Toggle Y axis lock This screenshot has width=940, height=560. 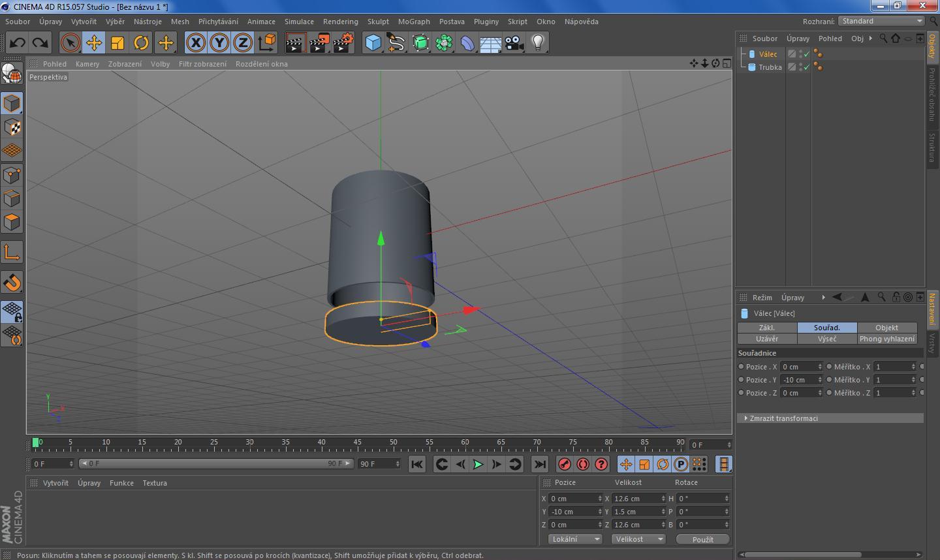pos(219,43)
